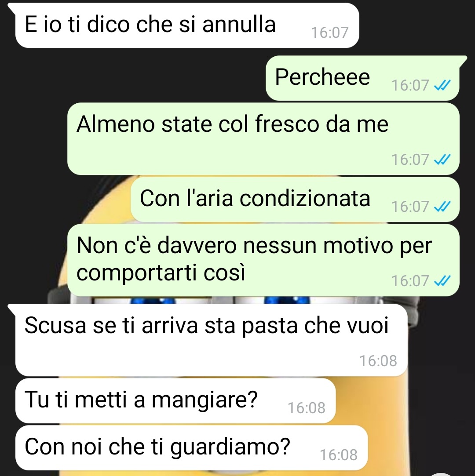475x476 pixels.
Task: Tap read ticks on 'comportarti così' message
Action: tap(442, 281)
